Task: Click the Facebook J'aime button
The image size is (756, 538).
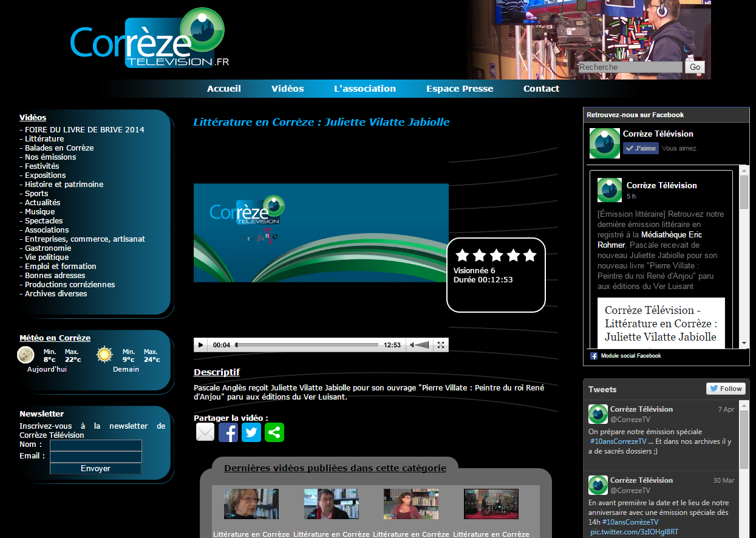Action: [x=641, y=148]
